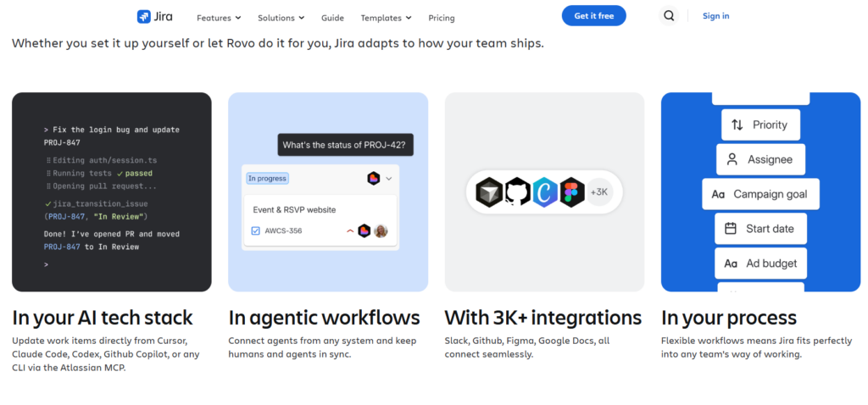Click the Get it free button
This screenshot has width=868, height=405.
coord(594,15)
